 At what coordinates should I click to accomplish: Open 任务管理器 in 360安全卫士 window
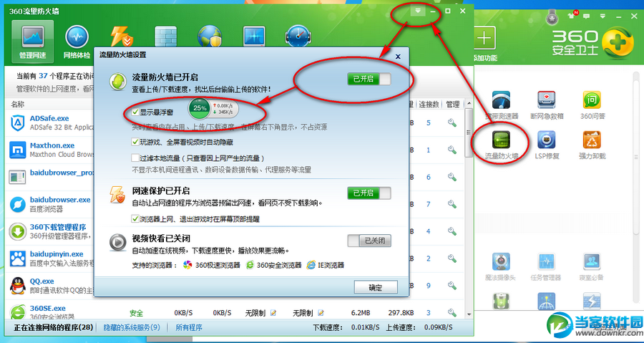click(x=546, y=266)
